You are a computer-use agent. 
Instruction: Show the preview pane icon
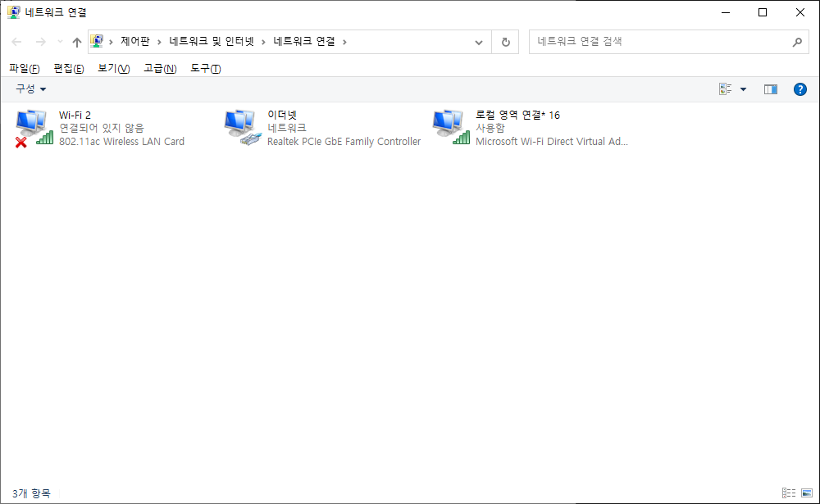tap(770, 89)
